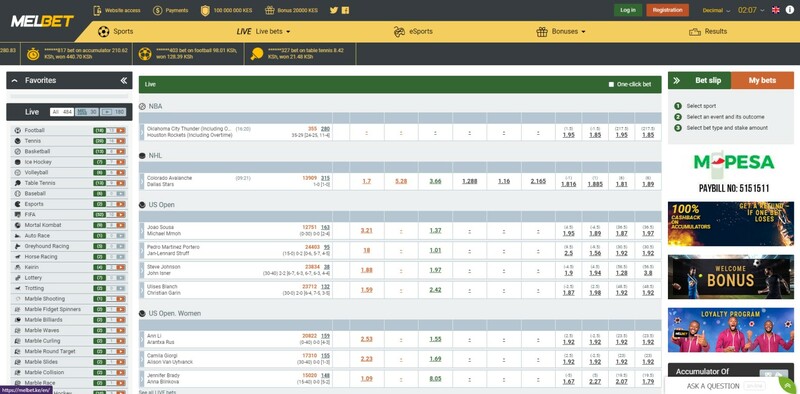Click the 100 000 000 KES shield icon
The image size is (800, 394).
tap(205, 10)
